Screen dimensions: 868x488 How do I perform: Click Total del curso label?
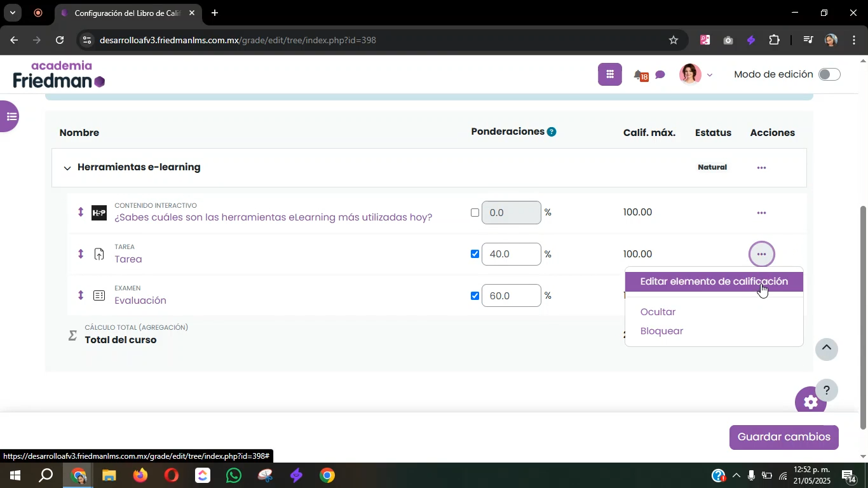(121, 340)
